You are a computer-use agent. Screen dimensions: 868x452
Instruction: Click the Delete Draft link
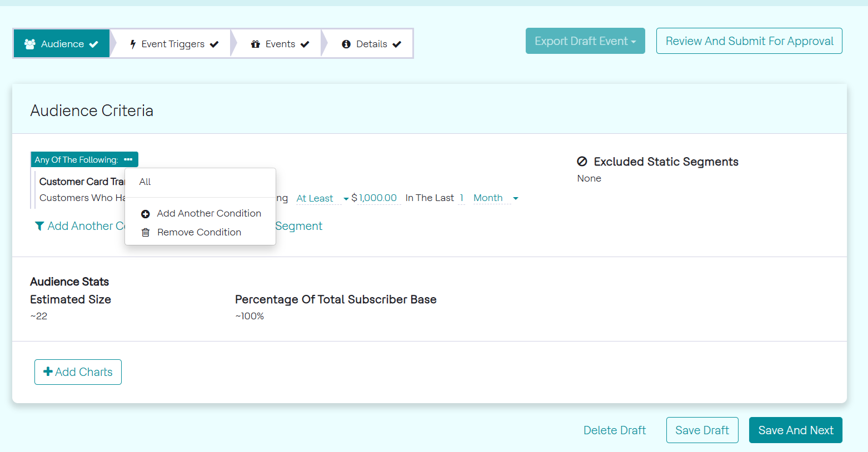click(x=615, y=430)
